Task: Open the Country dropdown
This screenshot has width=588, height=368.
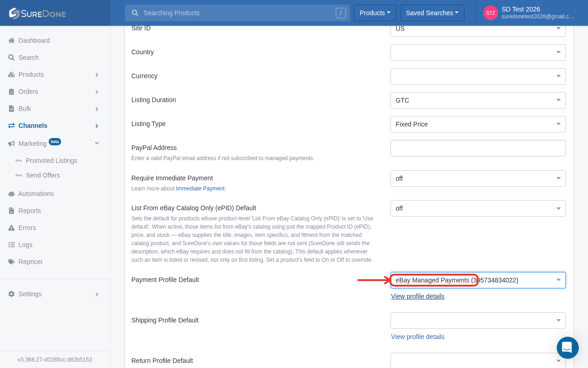Action: 478,52
